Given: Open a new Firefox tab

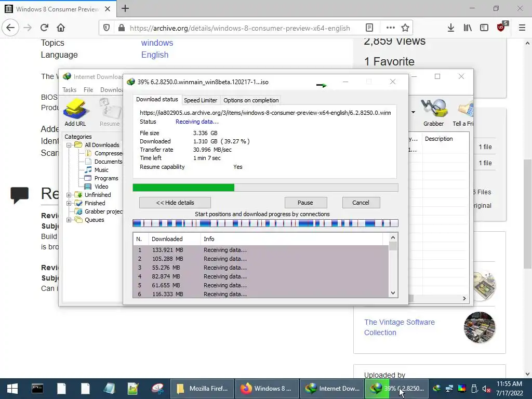Looking at the screenshot, I should coord(125,8).
